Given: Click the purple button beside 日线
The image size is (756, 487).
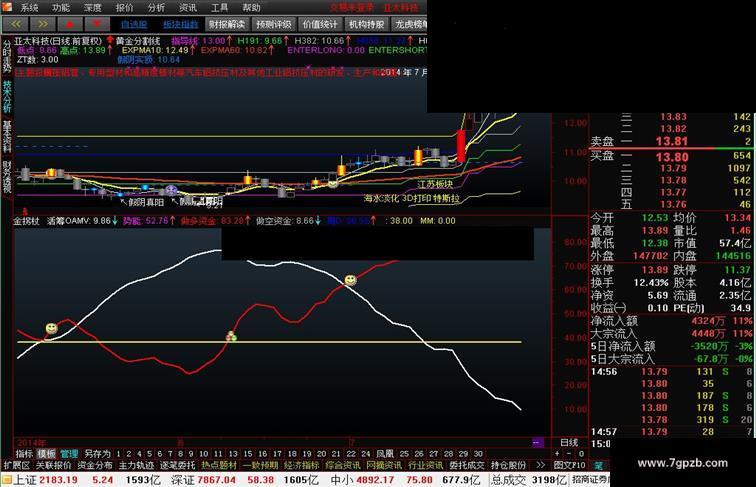Looking at the screenshot, I should point(538,443).
